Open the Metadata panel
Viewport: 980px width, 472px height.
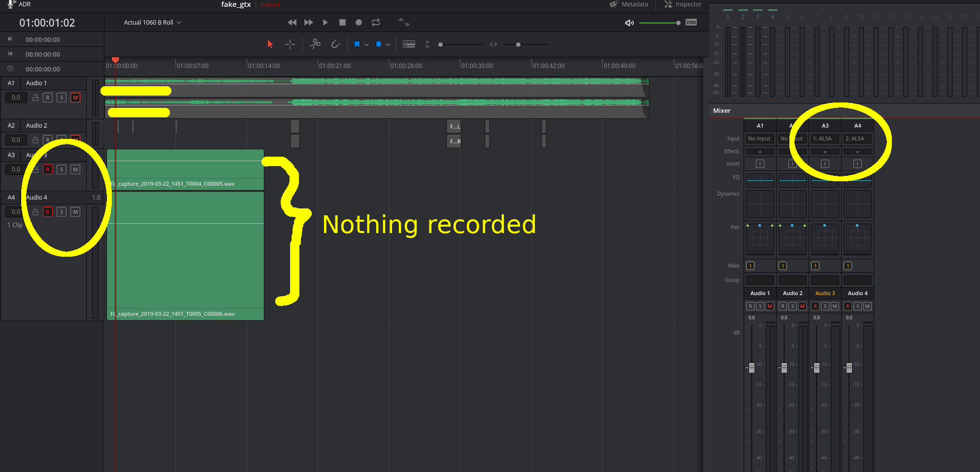(x=629, y=4)
